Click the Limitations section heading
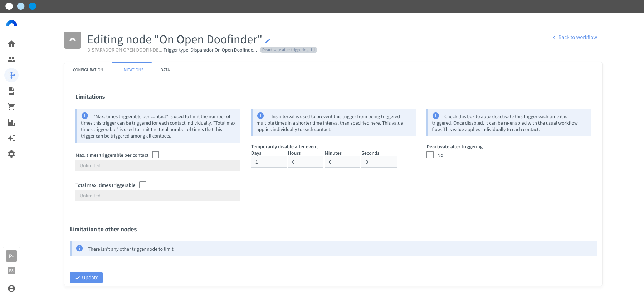This screenshot has height=299, width=644. [90, 97]
